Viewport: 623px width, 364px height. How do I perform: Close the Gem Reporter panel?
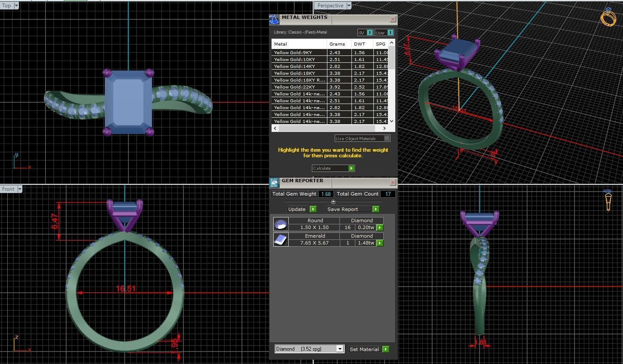[393, 183]
